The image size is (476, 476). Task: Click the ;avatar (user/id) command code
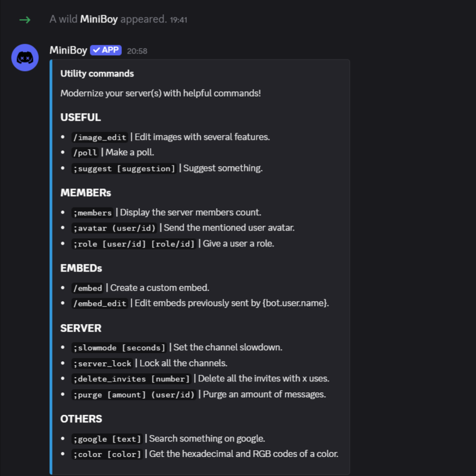[115, 228]
